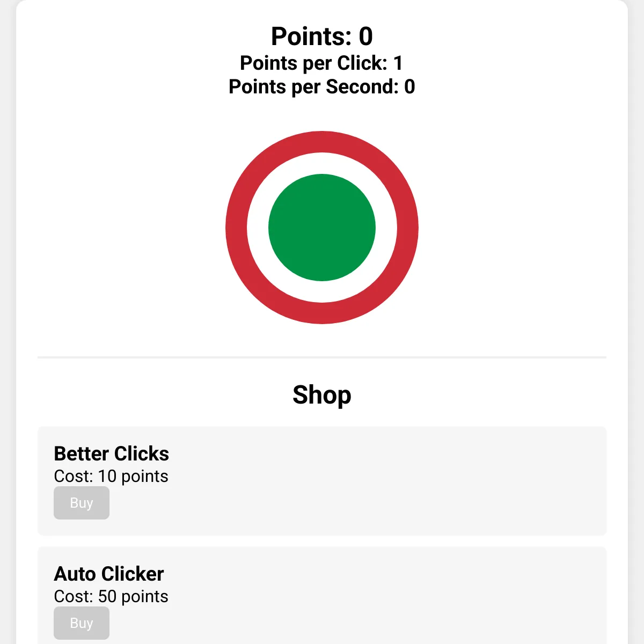The width and height of the screenshot is (644, 644).
Task: Click the "Points per Second: 0" label
Action: point(322,87)
